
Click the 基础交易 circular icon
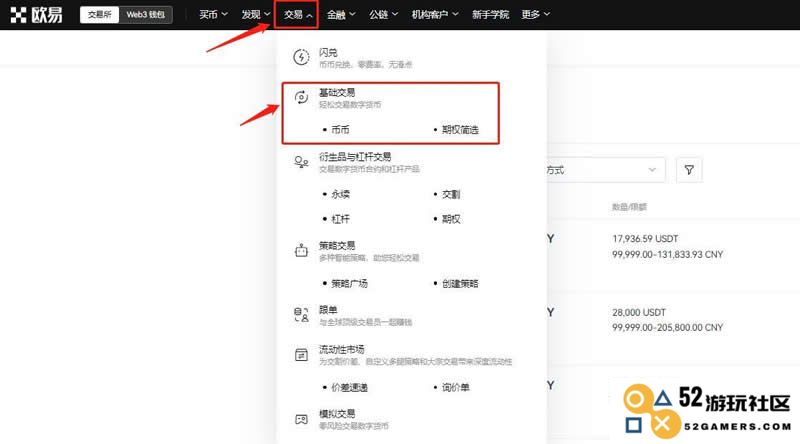[301, 97]
